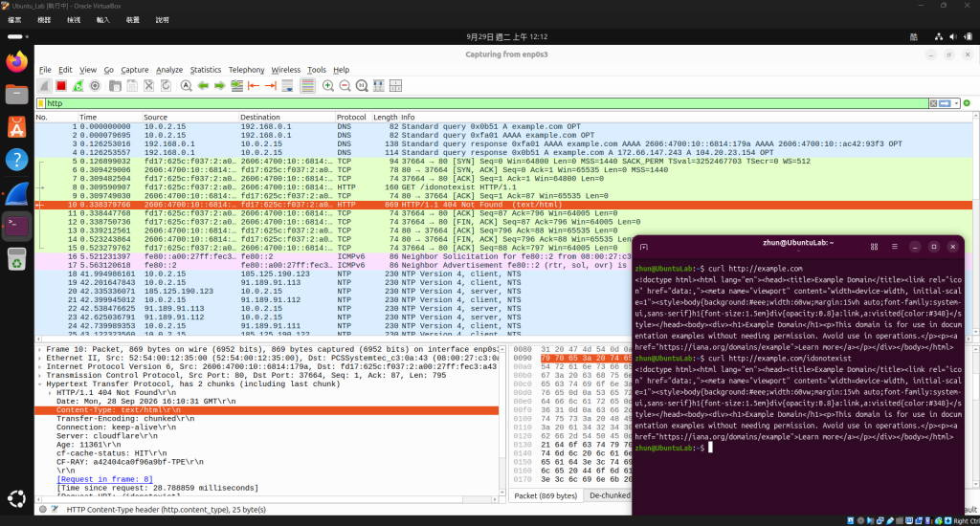The height and width of the screenshot is (526, 980).
Task: Toggle colorize packet list icon
Action: (x=307, y=86)
